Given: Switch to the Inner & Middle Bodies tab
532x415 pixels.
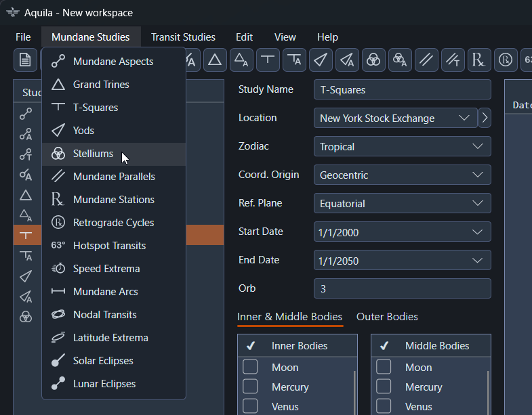Looking at the screenshot, I should point(290,317).
